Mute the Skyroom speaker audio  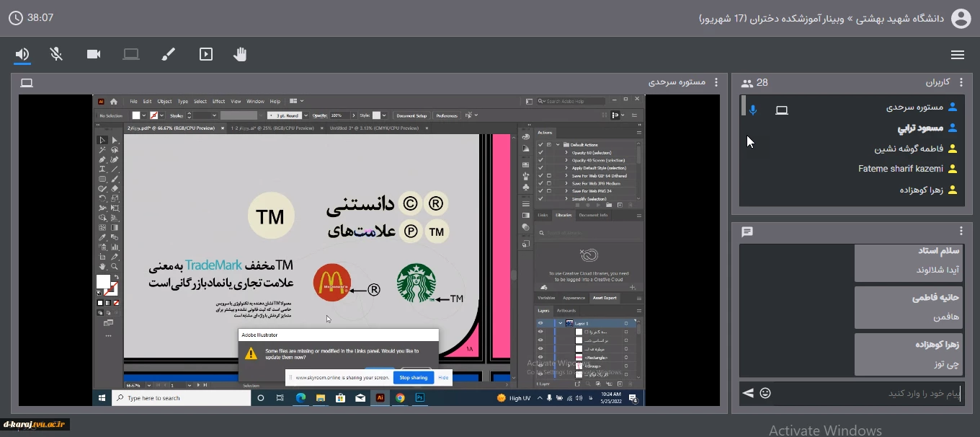[22, 54]
